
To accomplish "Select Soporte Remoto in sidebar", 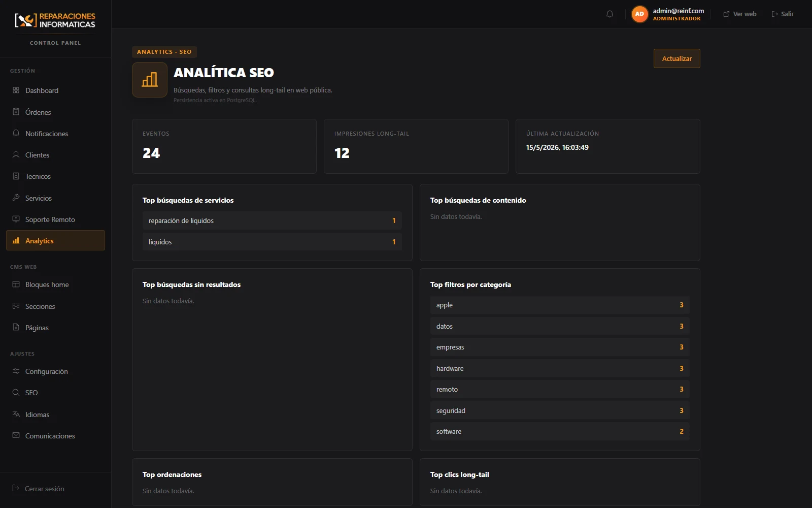I will click(x=55, y=219).
